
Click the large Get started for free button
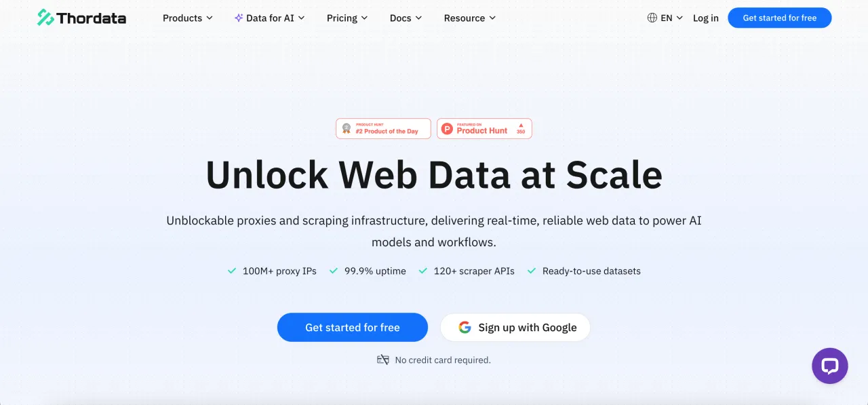tap(352, 328)
